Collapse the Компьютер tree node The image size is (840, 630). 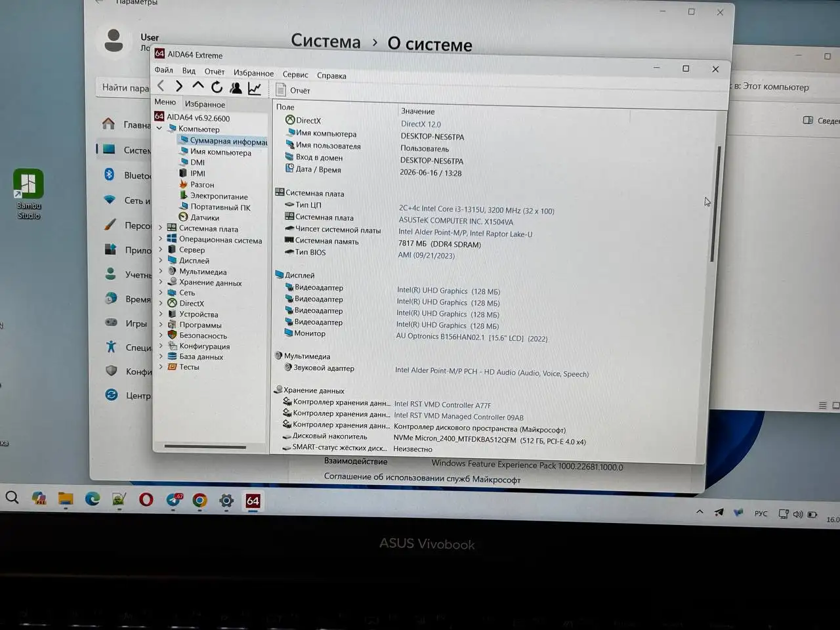[x=159, y=129]
